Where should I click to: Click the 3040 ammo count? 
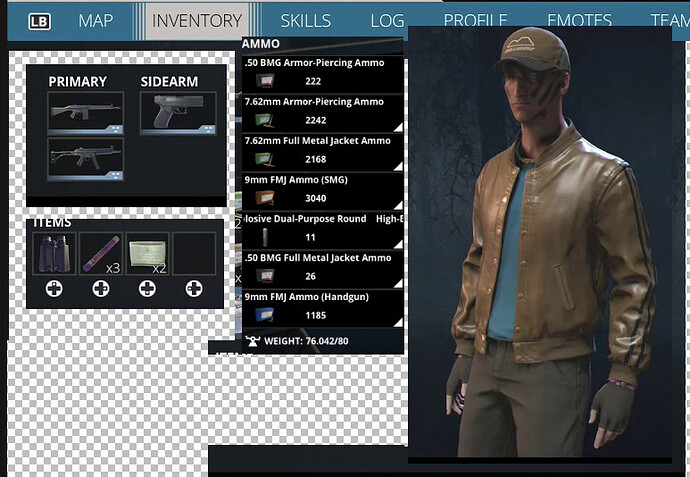point(316,198)
